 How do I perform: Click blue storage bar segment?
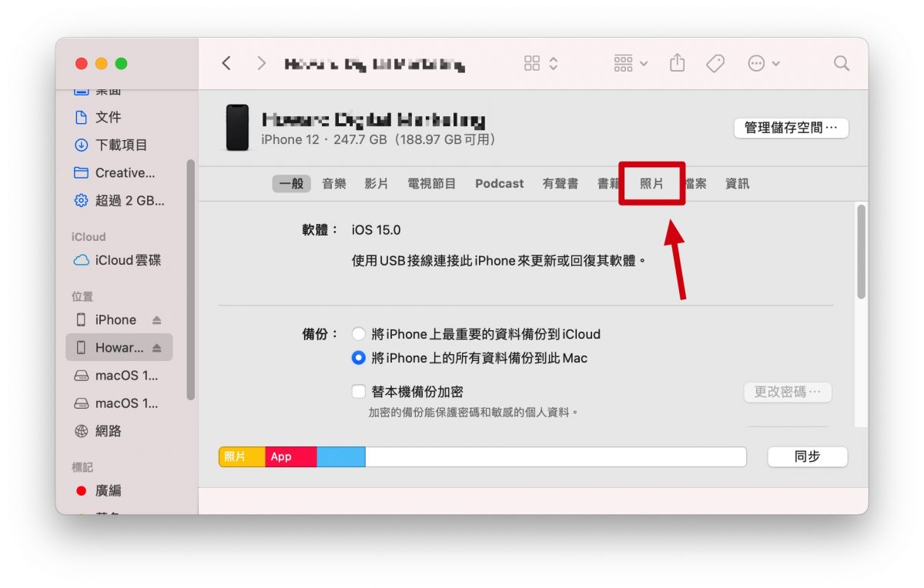341,456
